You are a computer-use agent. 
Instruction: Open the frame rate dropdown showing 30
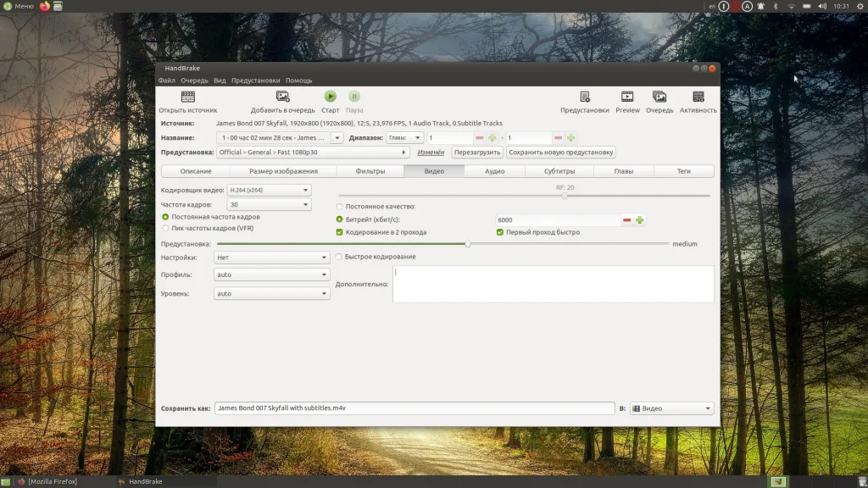pyautogui.click(x=270, y=205)
